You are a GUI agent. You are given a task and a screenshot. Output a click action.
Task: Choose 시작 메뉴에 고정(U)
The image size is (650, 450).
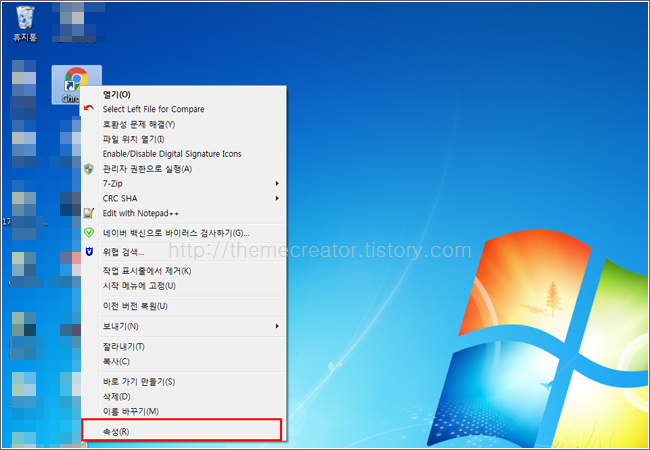click(184, 286)
